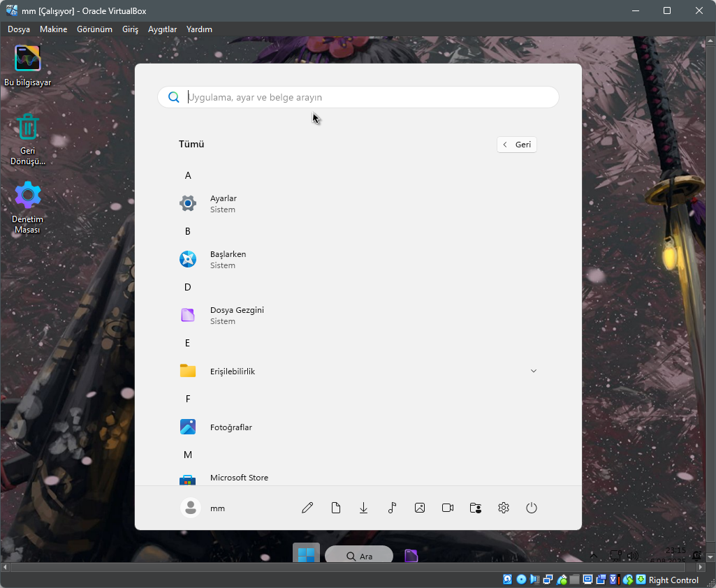Open the Documents folder icon in Start footer
Viewport: 716px width, 588px height.
(x=335, y=508)
